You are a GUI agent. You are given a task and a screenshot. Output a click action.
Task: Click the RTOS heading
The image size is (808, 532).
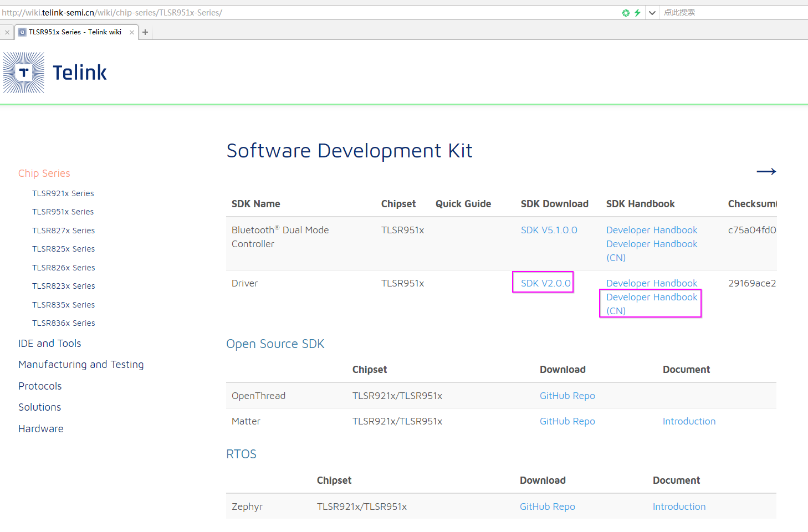tap(242, 454)
